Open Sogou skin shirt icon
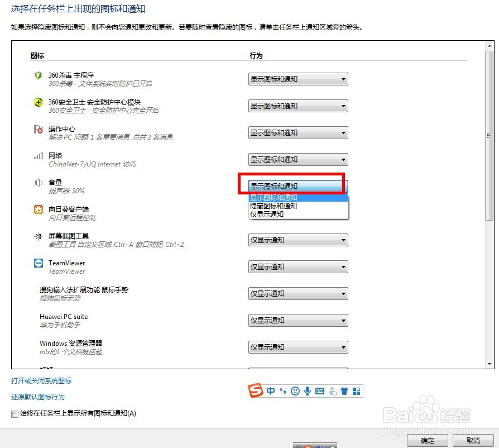 (x=344, y=391)
